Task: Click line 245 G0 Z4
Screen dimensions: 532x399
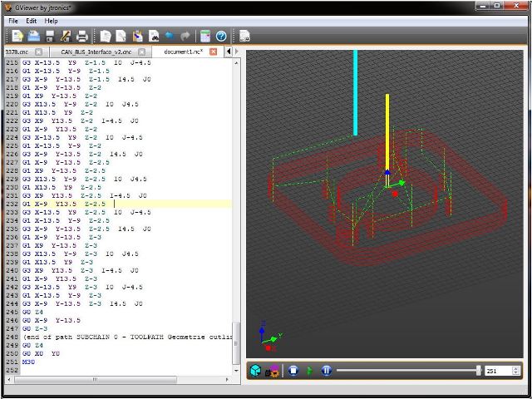Action: pyautogui.click(x=33, y=313)
